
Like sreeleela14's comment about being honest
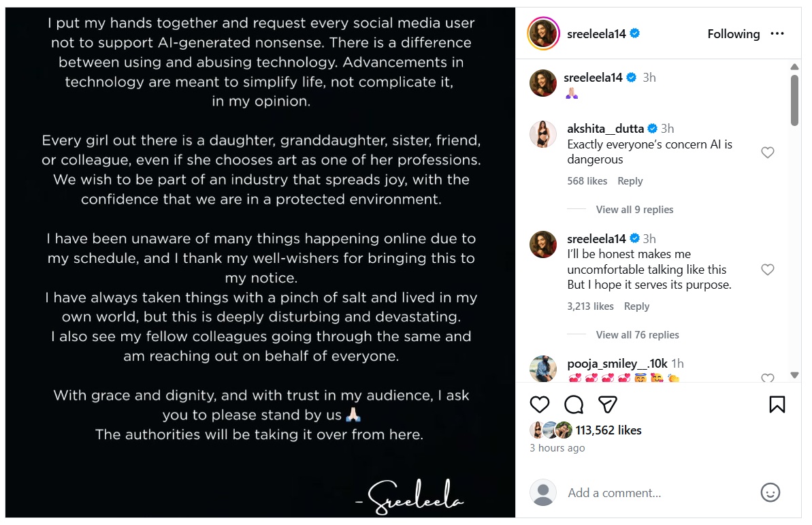coord(767,270)
